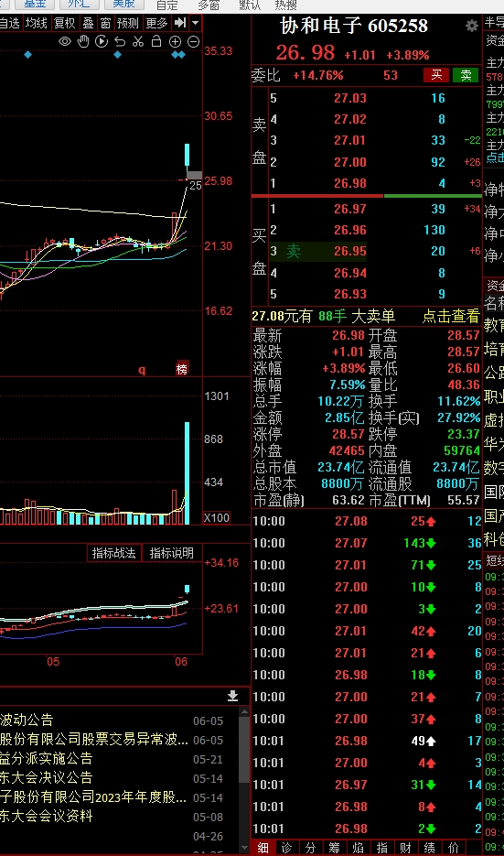Toggle 均线 moving averages
Viewport: 504px width, 856px height.
coord(37,23)
